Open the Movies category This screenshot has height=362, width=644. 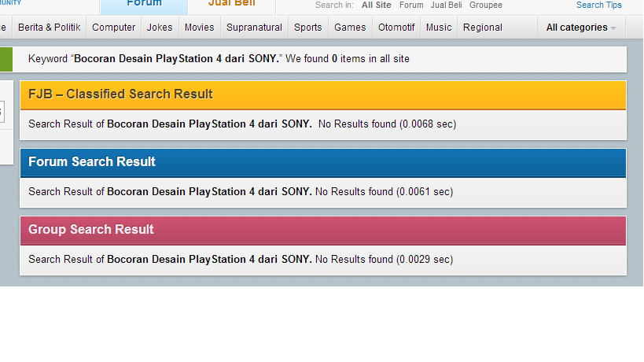click(200, 28)
